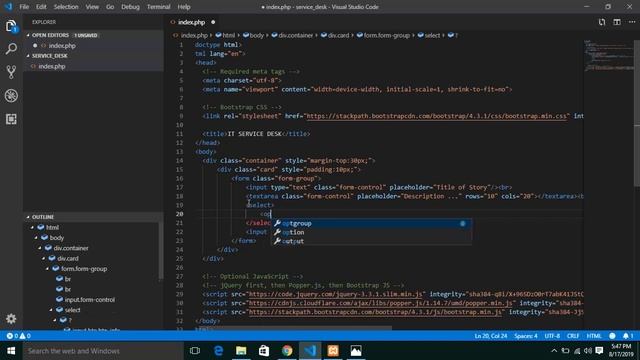Launch Microsoft Edge from the taskbar
640x360 pixels.
pyautogui.click(x=218, y=351)
